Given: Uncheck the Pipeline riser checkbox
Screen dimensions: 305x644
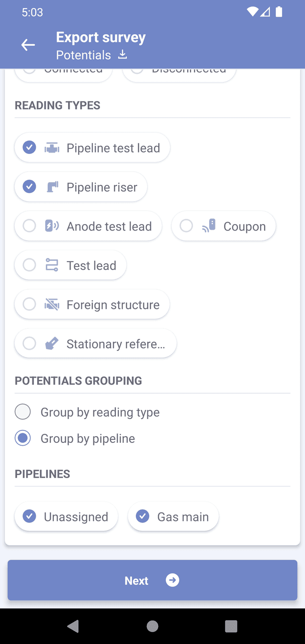Looking at the screenshot, I should (30, 187).
